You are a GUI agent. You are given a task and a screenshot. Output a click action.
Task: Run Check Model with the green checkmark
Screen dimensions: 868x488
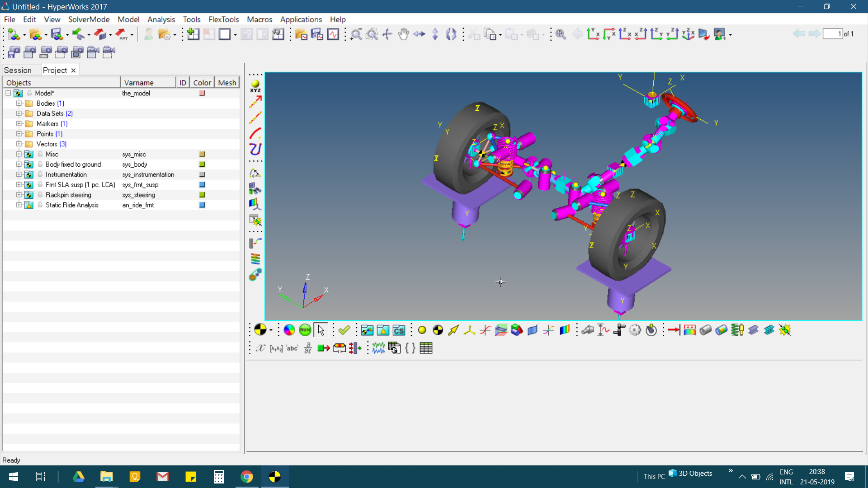tap(344, 330)
